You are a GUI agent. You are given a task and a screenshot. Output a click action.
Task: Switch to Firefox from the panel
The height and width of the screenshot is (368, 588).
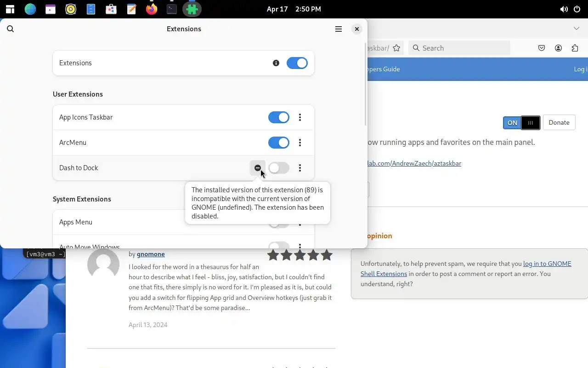pos(152,9)
